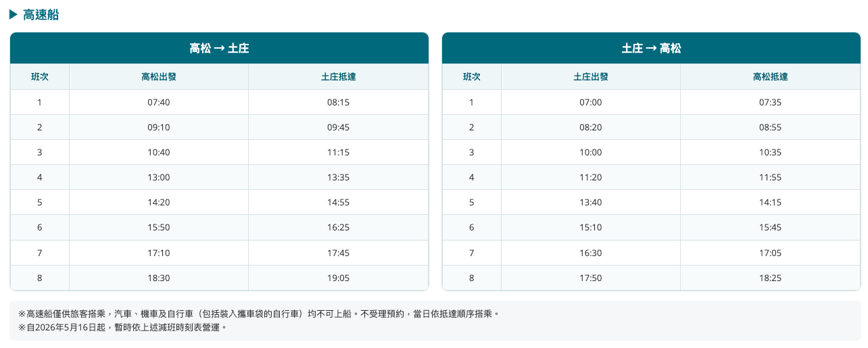Select the 16:30 departure cell

tap(591, 253)
